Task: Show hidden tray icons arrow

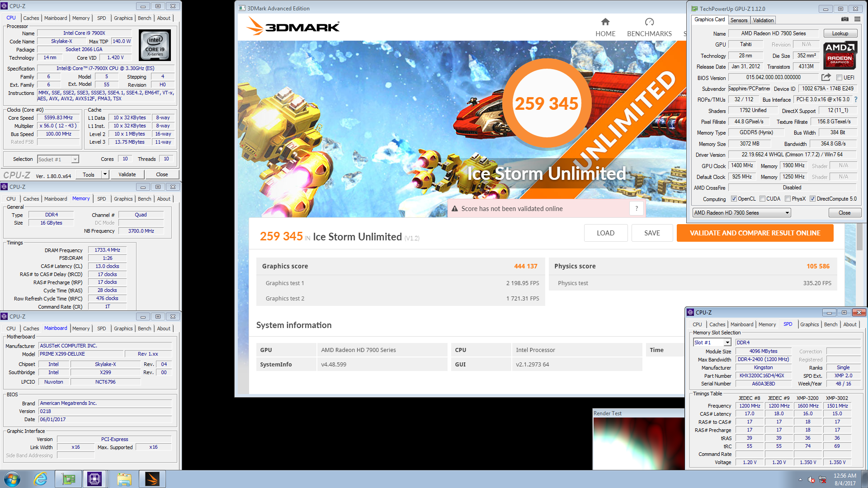Action: (x=800, y=479)
